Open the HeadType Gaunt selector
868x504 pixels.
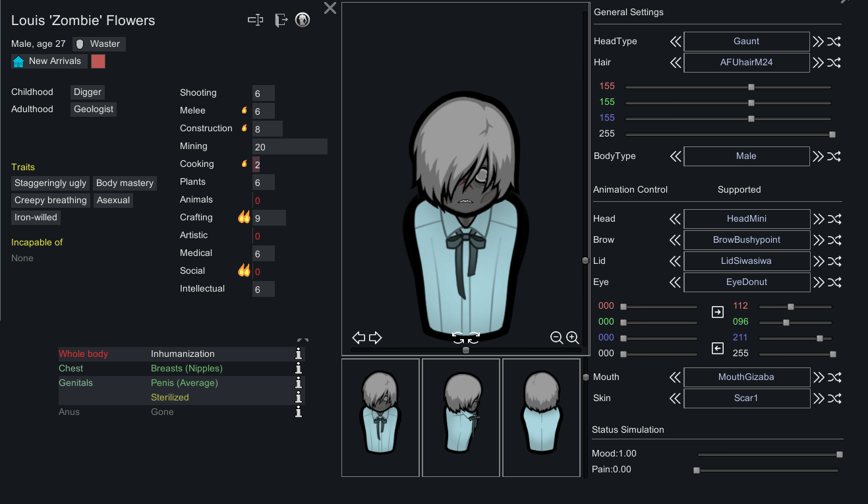point(747,42)
